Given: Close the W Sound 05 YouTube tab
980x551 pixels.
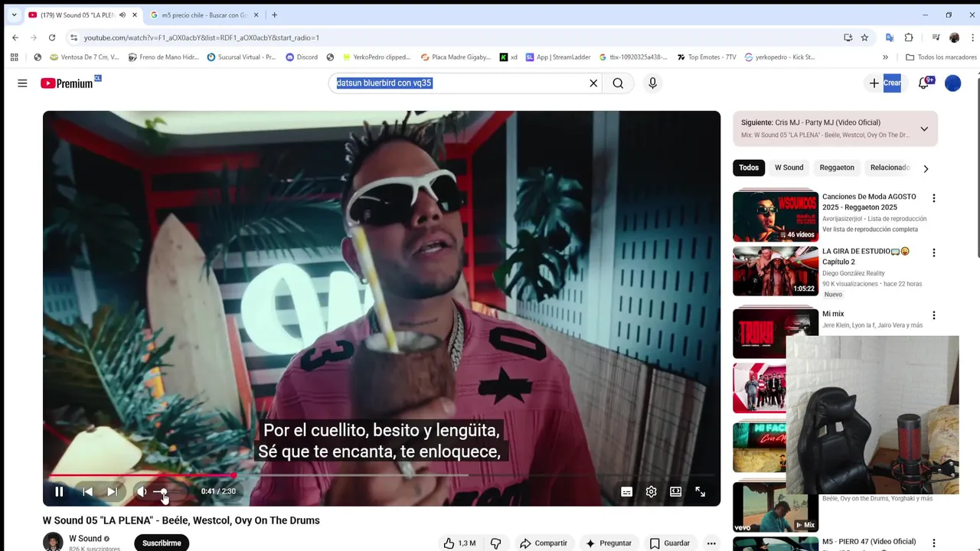Looking at the screenshot, I should coord(135,15).
